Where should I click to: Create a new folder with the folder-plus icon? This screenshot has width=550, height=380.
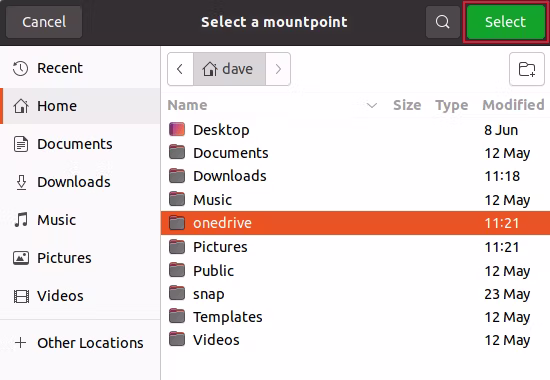pos(527,69)
